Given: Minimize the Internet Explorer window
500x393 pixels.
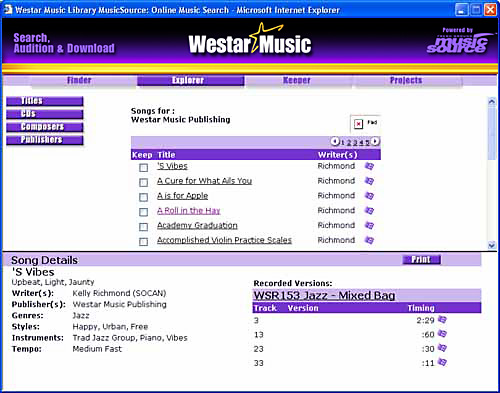Looking at the screenshot, I should click(461, 10).
